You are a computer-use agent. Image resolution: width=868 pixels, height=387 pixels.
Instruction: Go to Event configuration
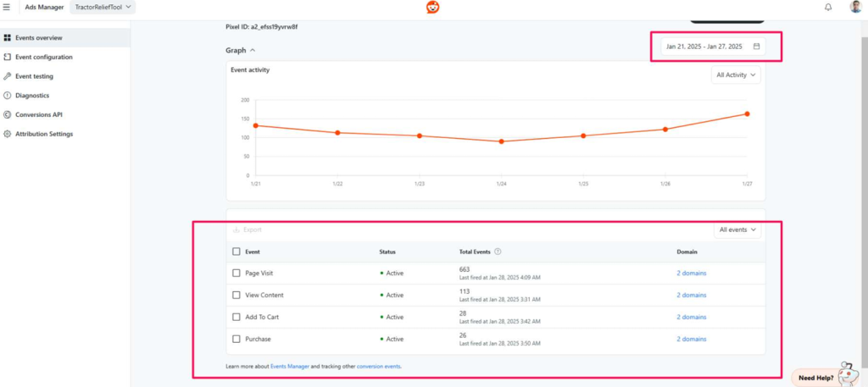64,57
